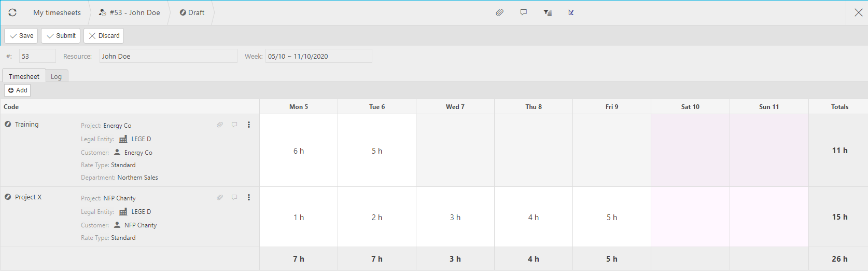The height and width of the screenshot is (271, 868).
Task: Click the paperclip icon on the Project X row
Action: pos(220,197)
